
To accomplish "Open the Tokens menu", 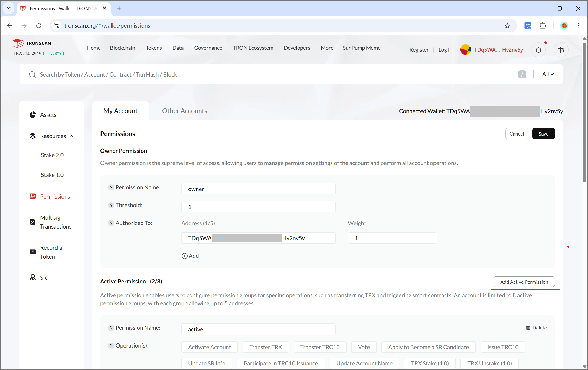I will 153,48.
